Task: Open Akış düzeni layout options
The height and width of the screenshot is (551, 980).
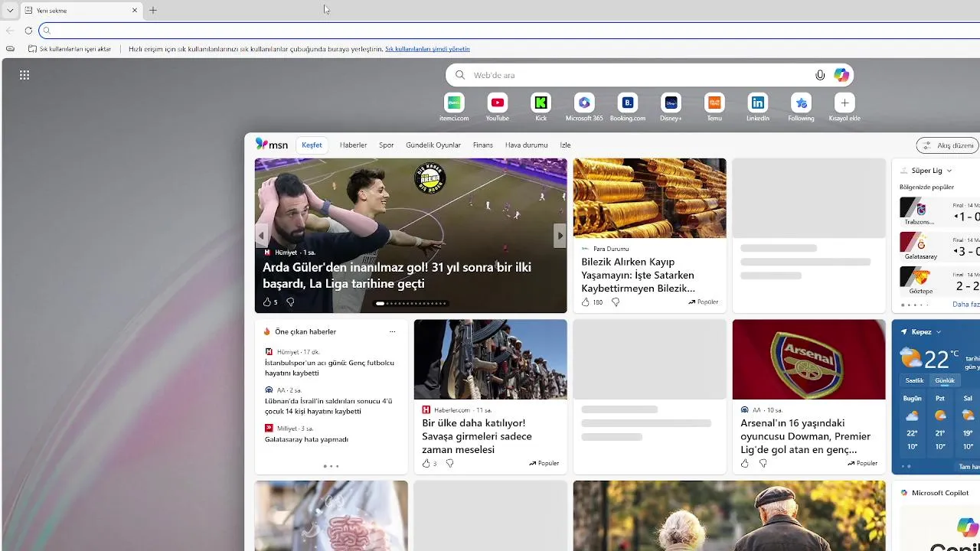Action: tap(948, 145)
